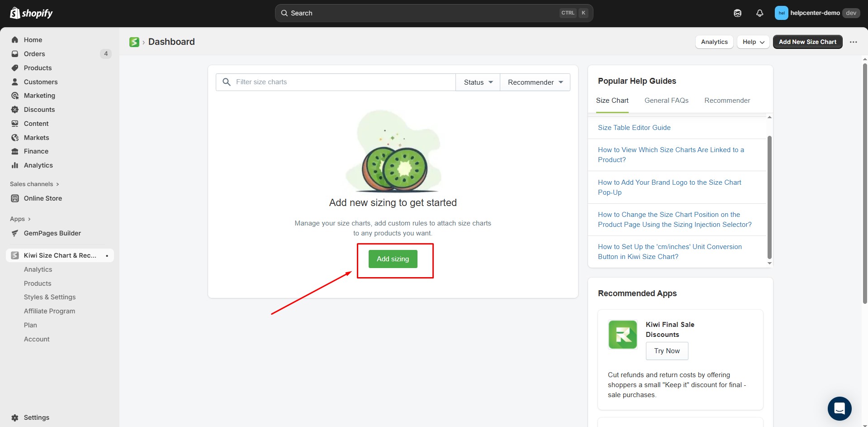The height and width of the screenshot is (427, 868).
Task: Open Kiwi Products submenu item
Action: click(x=38, y=283)
